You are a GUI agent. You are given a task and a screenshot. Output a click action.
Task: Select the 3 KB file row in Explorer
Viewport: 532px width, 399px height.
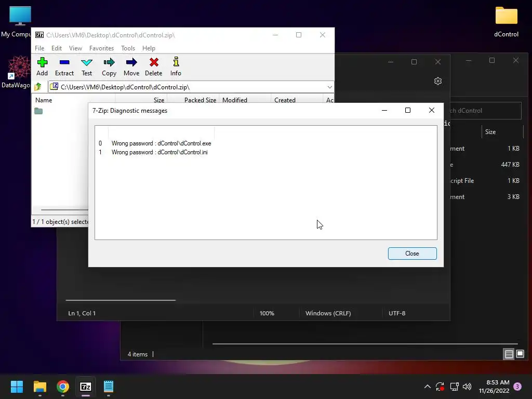tap(486, 197)
